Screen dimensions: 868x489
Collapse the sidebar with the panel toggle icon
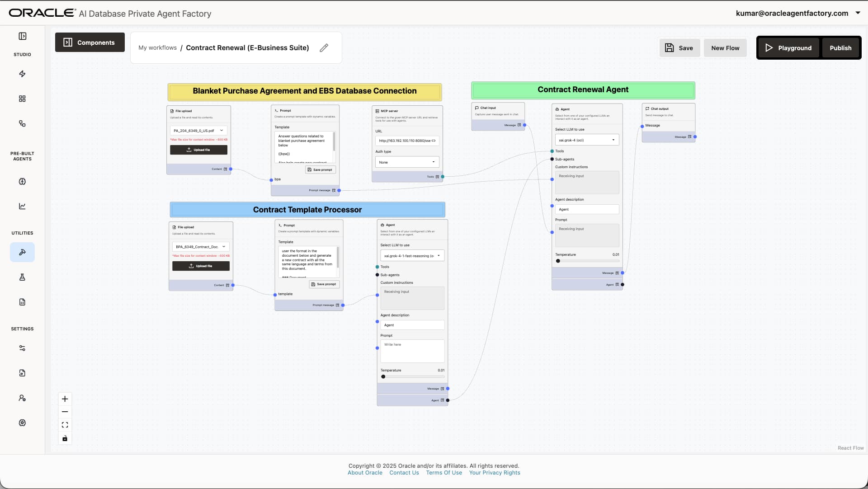(x=22, y=36)
